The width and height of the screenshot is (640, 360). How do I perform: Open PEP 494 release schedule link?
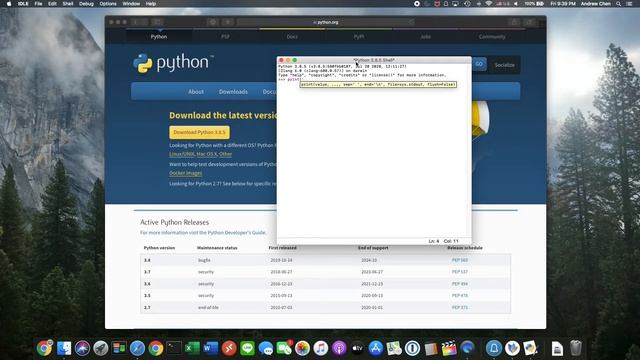460,284
